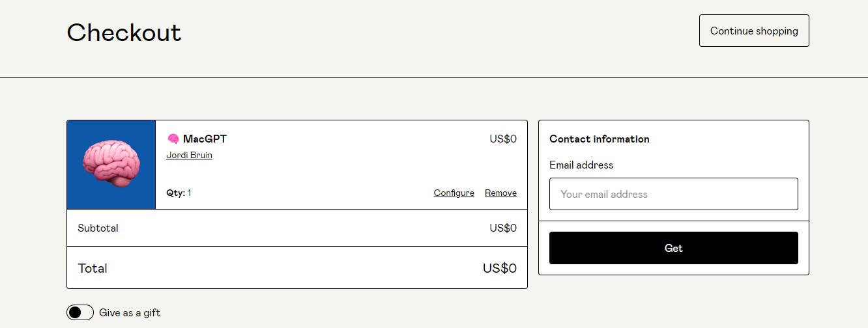
Task: Click the Subtotal label
Action: tap(98, 228)
